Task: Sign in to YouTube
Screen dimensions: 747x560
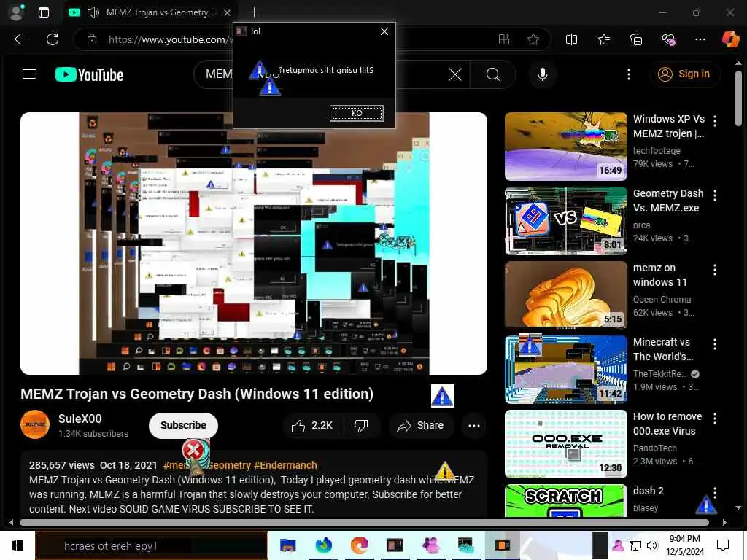Action: [684, 74]
